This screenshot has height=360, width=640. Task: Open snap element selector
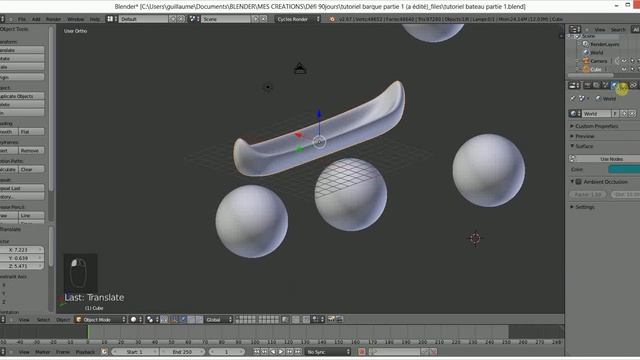pos(318,320)
